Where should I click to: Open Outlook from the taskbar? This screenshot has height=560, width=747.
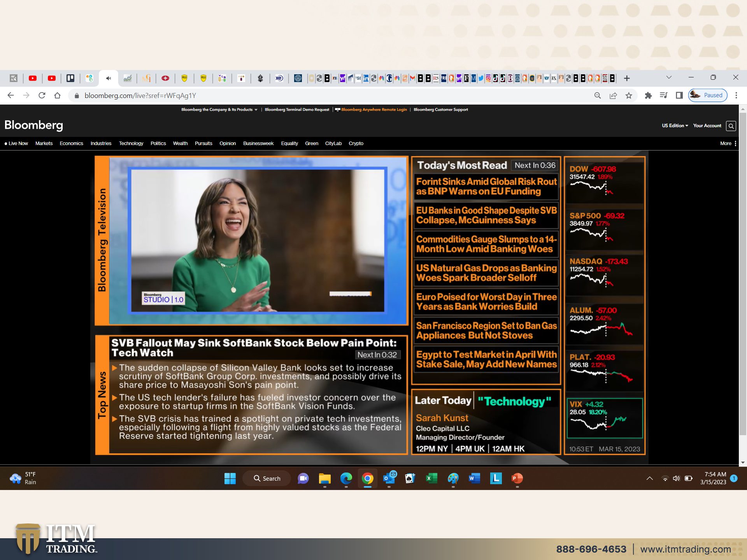tap(389, 478)
